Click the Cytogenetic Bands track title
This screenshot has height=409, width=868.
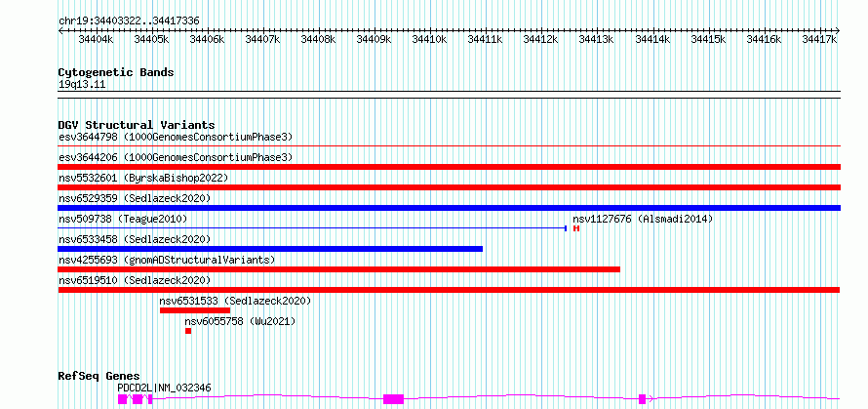[116, 72]
